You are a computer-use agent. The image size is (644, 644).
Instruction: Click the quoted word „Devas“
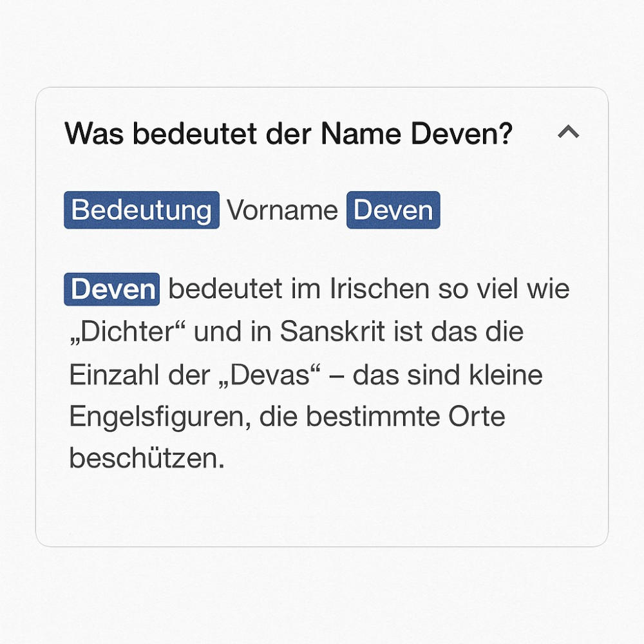[270, 375]
